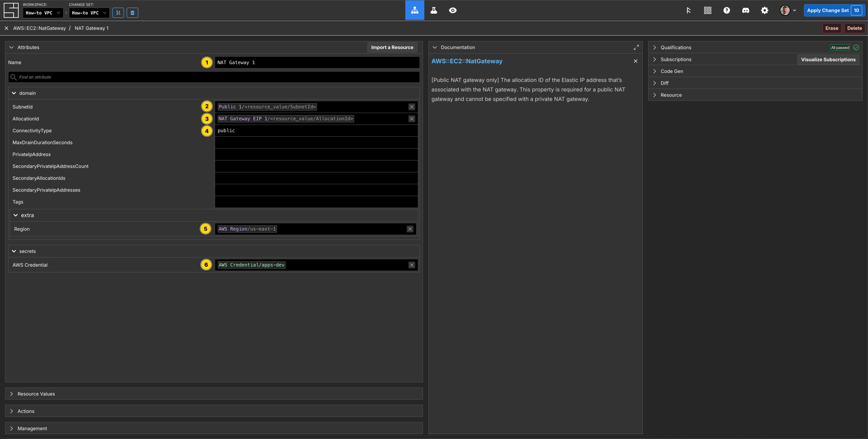Click the green qualification check icon
Image resolution: width=868 pixels, height=439 pixels.
(x=856, y=48)
